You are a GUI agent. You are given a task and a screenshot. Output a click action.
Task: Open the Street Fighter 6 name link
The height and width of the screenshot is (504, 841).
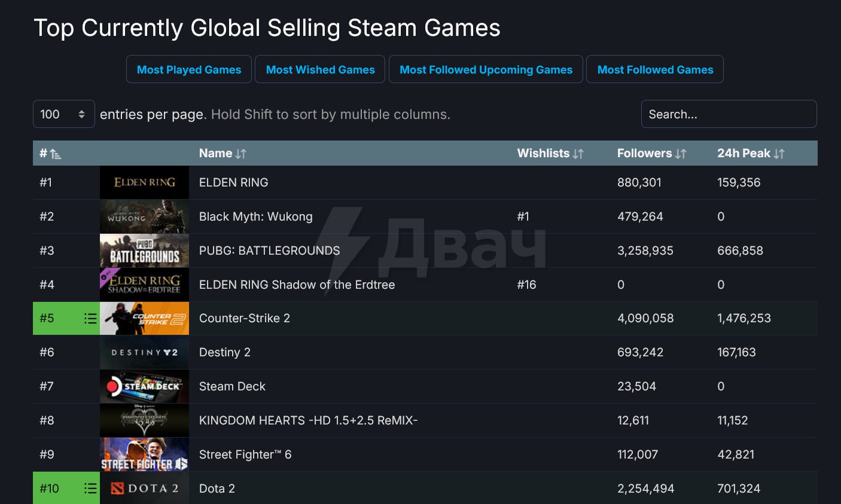click(245, 455)
